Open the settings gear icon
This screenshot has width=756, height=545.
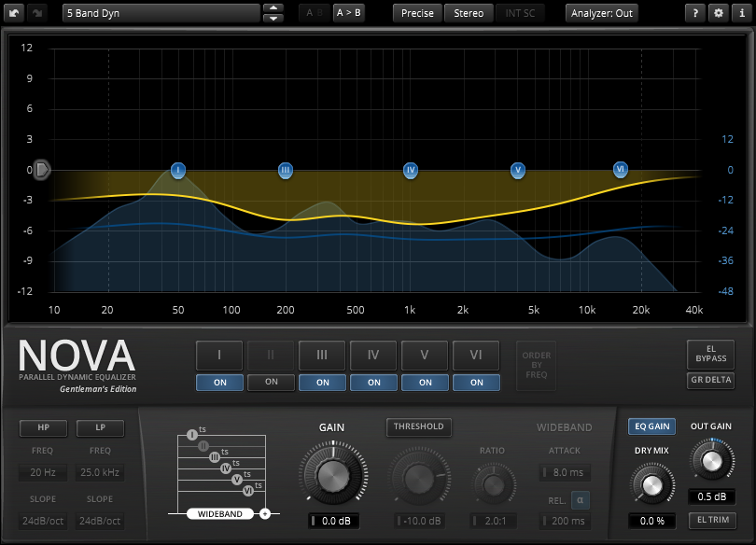(718, 13)
